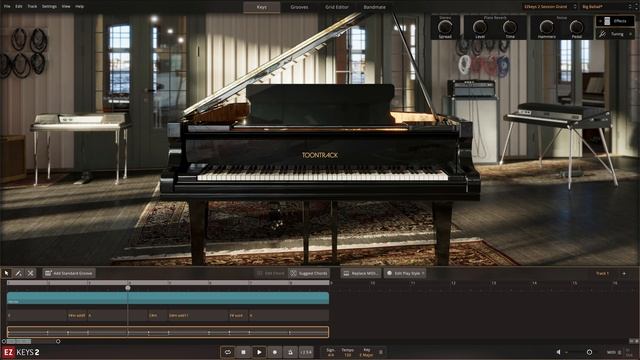The height and width of the screenshot is (360, 640).
Task: Open the Help menu
Action: point(80,7)
